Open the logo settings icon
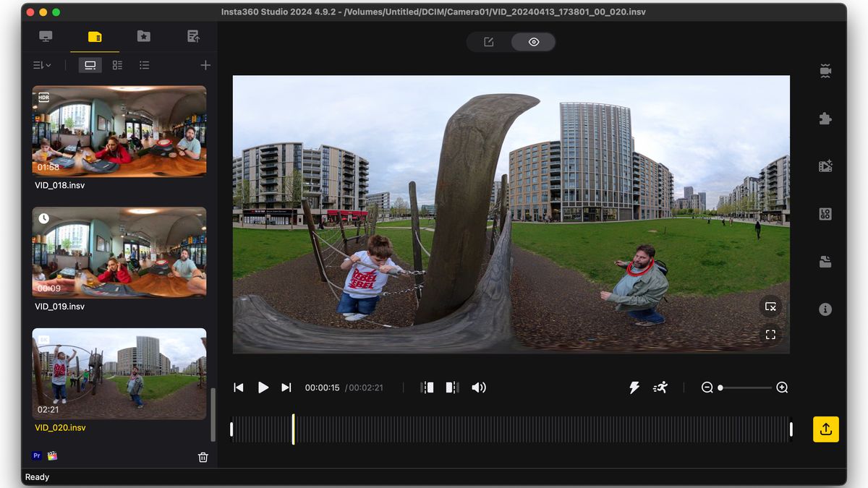The height and width of the screenshot is (488, 868). (825, 214)
